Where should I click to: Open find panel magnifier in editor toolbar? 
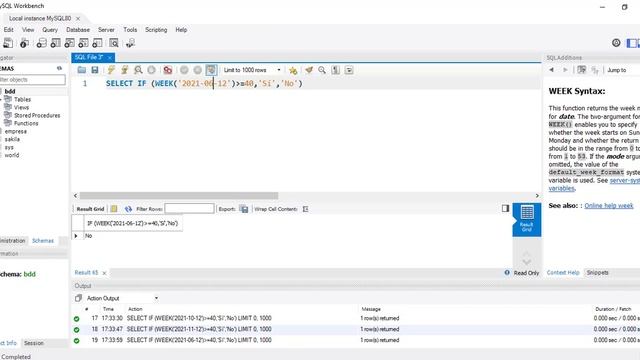[322, 70]
